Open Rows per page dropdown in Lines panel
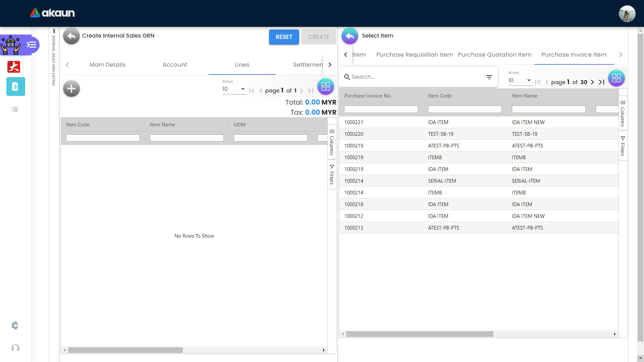Image resolution: width=644 pixels, height=362 pixels. tap(234, 89)
